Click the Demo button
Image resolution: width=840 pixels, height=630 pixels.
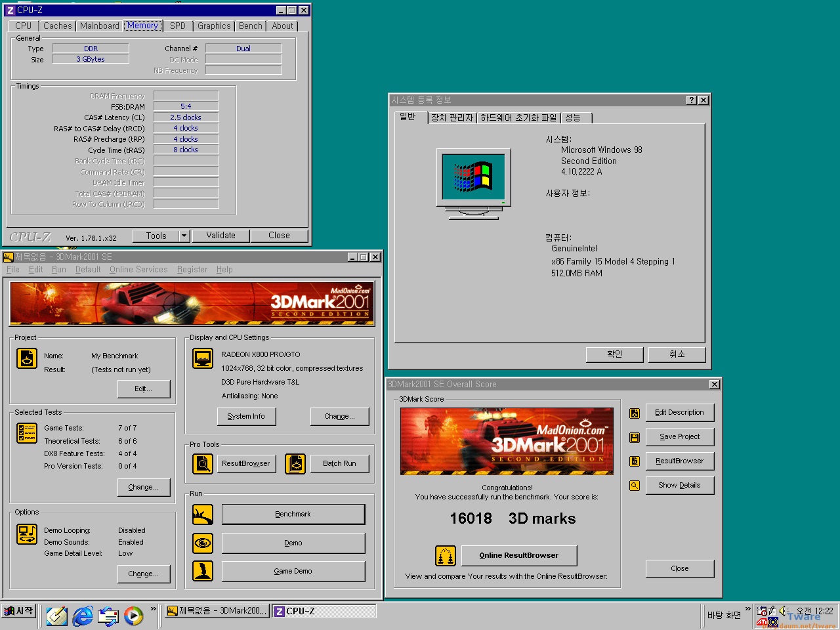293,543
